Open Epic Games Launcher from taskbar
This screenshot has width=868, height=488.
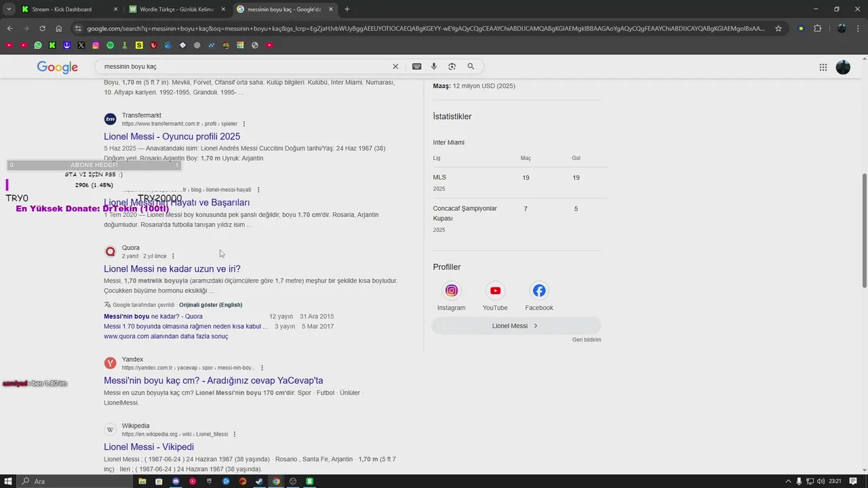(x=210, y=481)
